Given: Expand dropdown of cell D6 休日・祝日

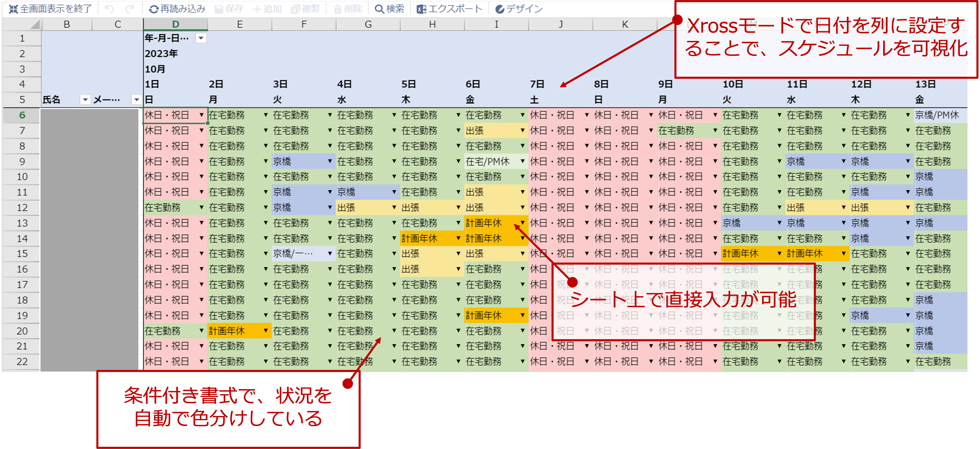Looking at the screenshot, I should pos(202,115).
